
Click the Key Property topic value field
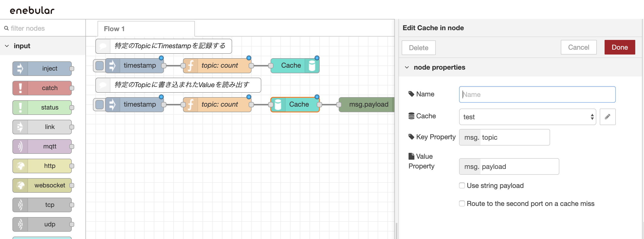click(x=515, y=137)
